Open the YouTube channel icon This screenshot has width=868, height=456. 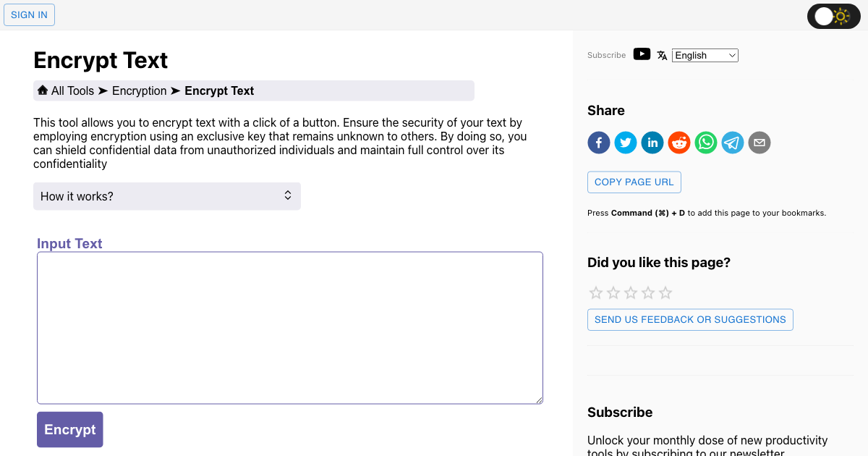coord(642,54)
